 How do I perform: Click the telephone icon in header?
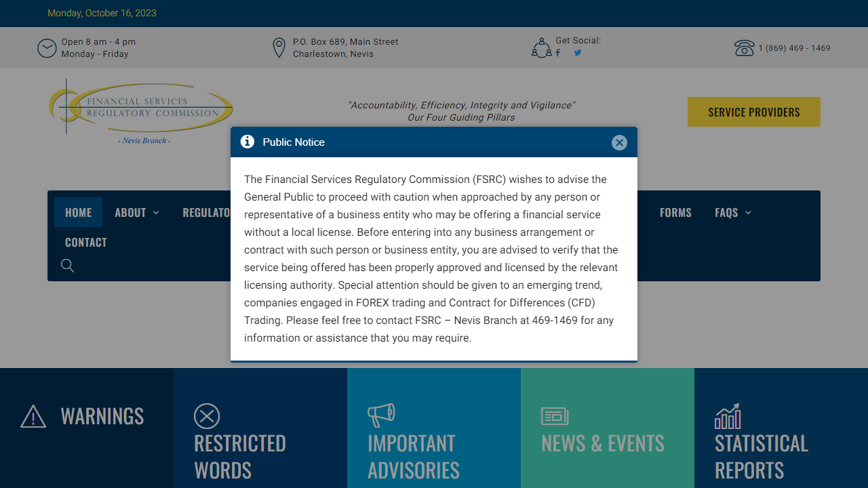pyautogui.click(x=744, y=48)
